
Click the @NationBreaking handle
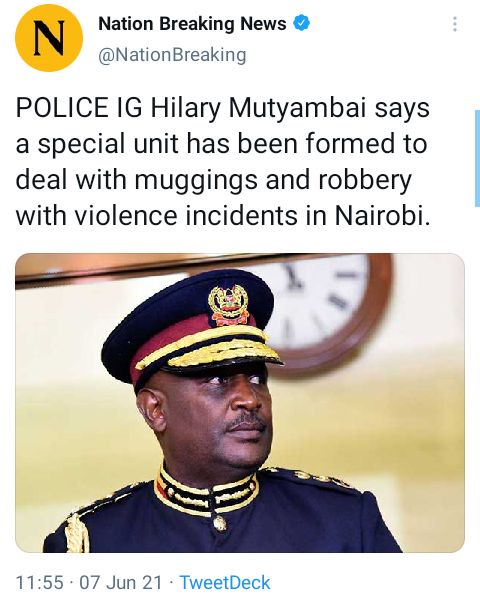coord(172,55)
